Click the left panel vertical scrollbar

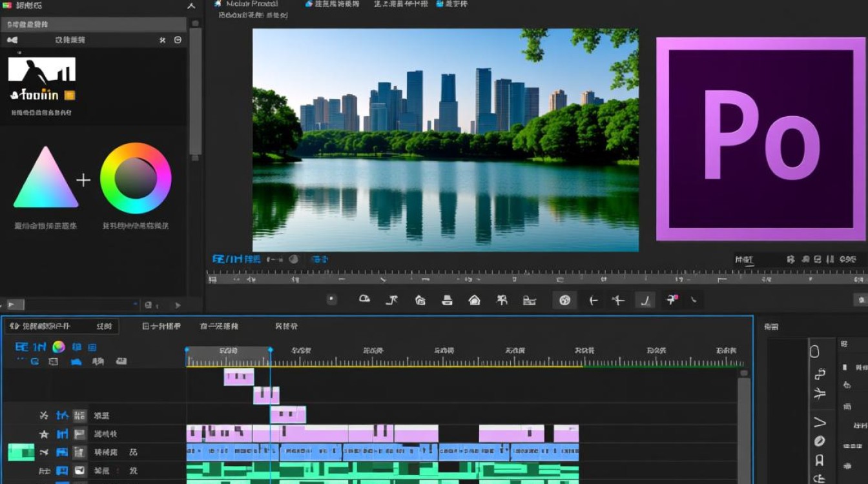coord(195,90)
